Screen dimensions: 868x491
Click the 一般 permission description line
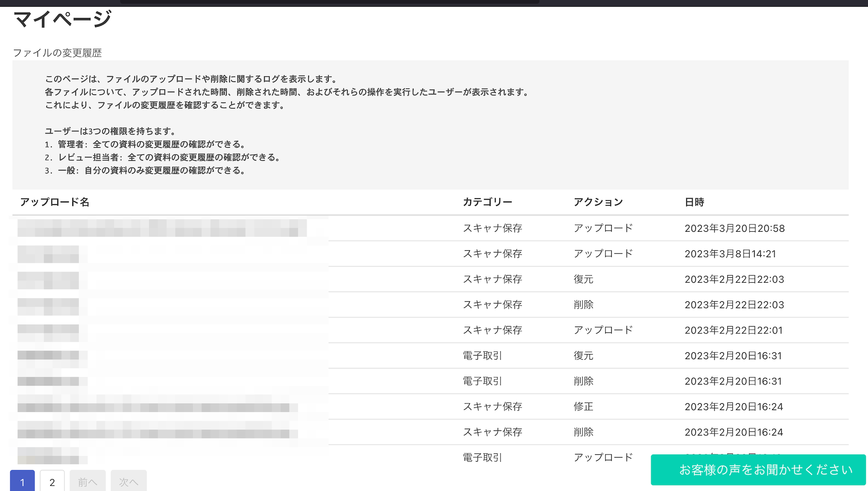pyautogui.click(x=146, y=171)
